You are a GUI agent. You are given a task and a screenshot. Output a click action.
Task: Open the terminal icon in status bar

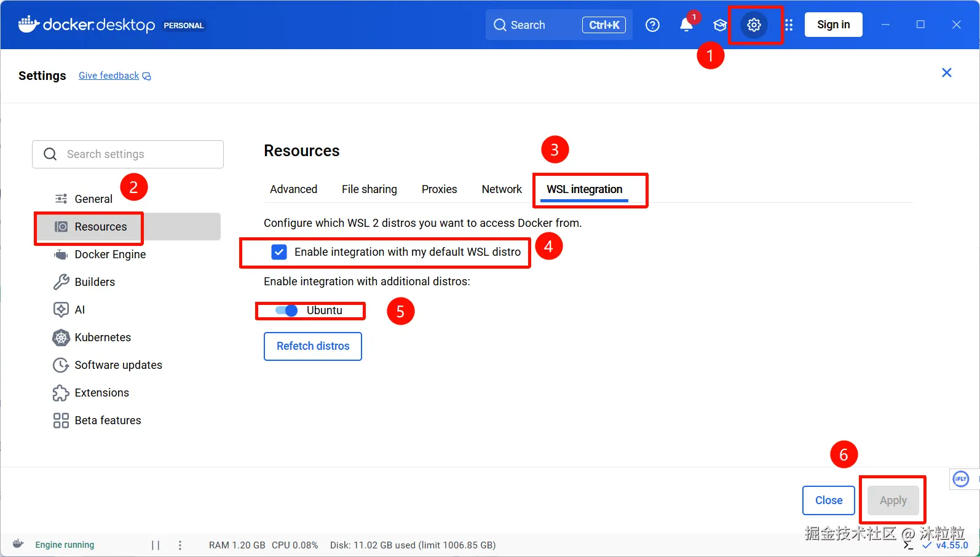click(909, 545)
